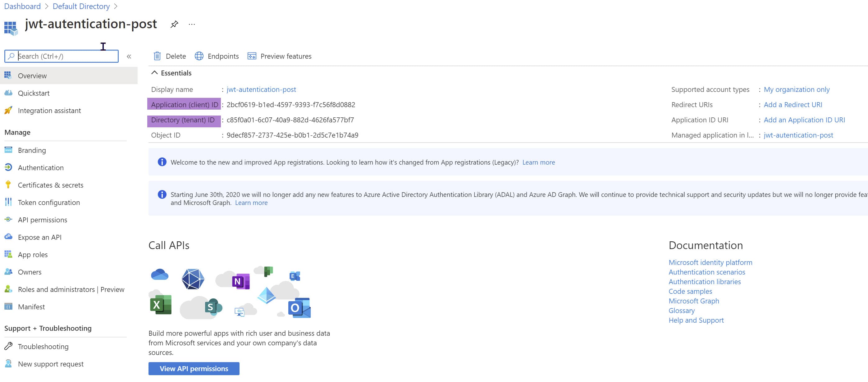The height and width of the screenshot is (382, 868).
Task: Open the Glossary link
Action: click(x=681, y=310)
